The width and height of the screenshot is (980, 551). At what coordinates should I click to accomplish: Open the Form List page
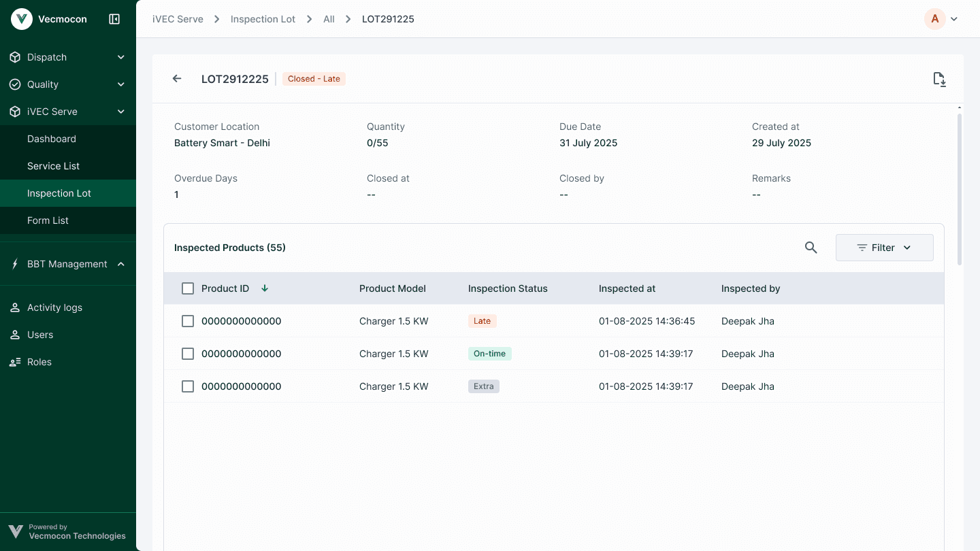pyautogui.click(x=68, y=220)
